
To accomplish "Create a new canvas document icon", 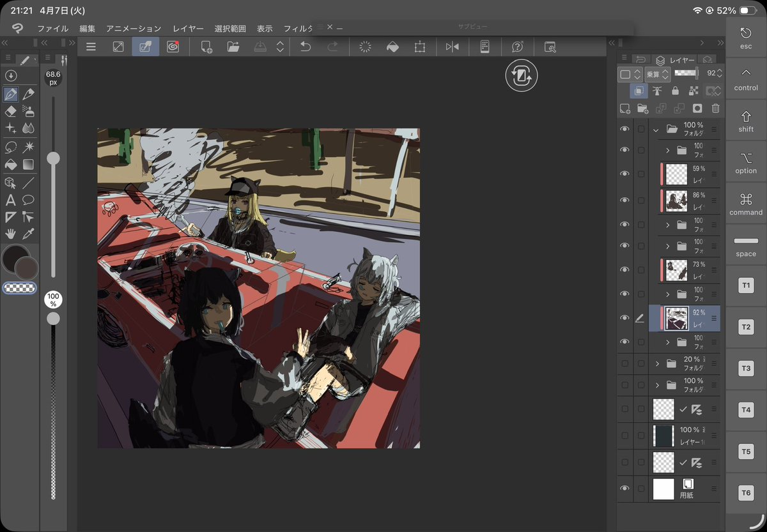I will tap(206, 47).
